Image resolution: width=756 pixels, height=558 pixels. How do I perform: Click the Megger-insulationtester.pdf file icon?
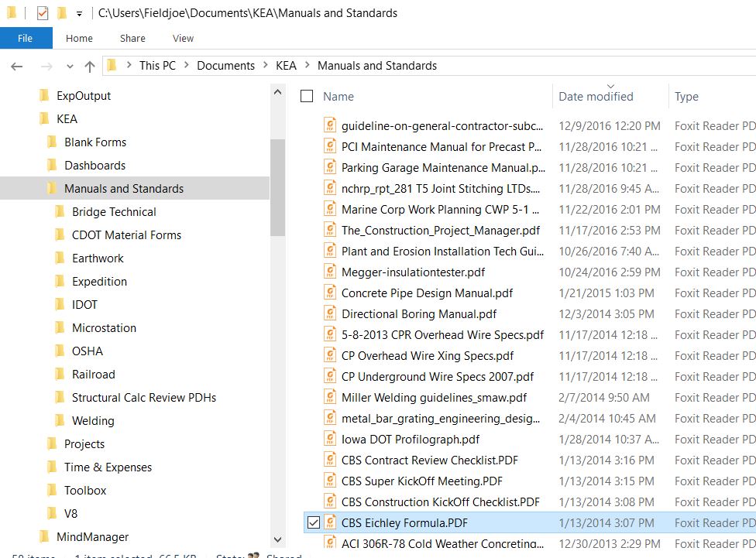point(330,272)
